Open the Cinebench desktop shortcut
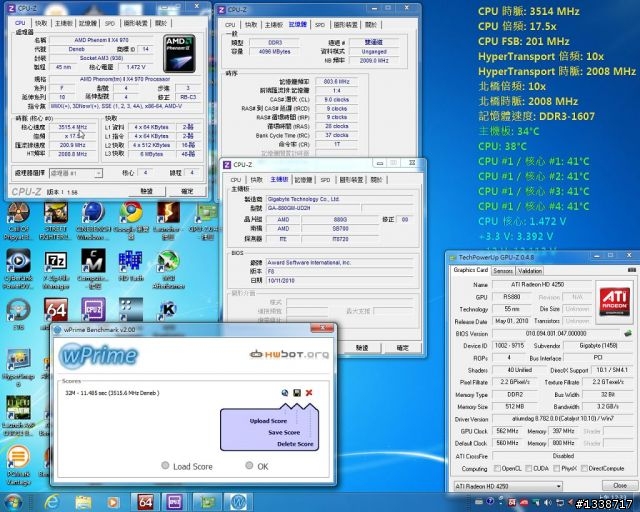The height and width of the screenshot is (512, 640). point(93,220)
